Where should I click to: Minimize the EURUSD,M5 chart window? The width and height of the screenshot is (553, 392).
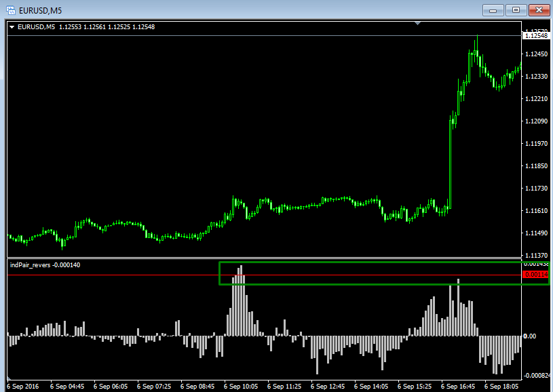click(x=493, y=10)
